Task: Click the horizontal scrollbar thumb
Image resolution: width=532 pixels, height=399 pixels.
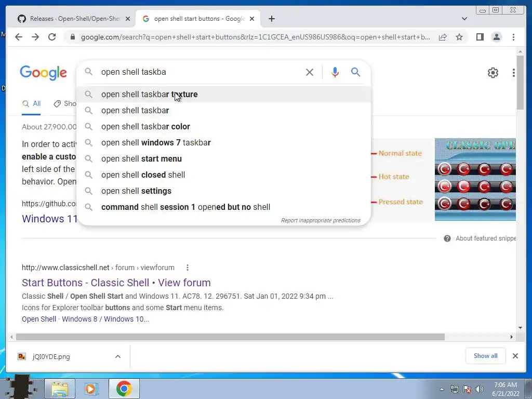Action: 230,337
